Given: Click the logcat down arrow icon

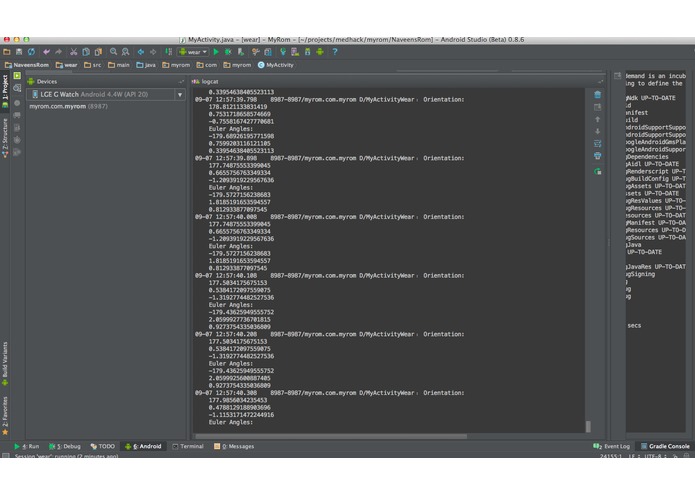Looking at the screenshot, I should (x=597, y=131).
